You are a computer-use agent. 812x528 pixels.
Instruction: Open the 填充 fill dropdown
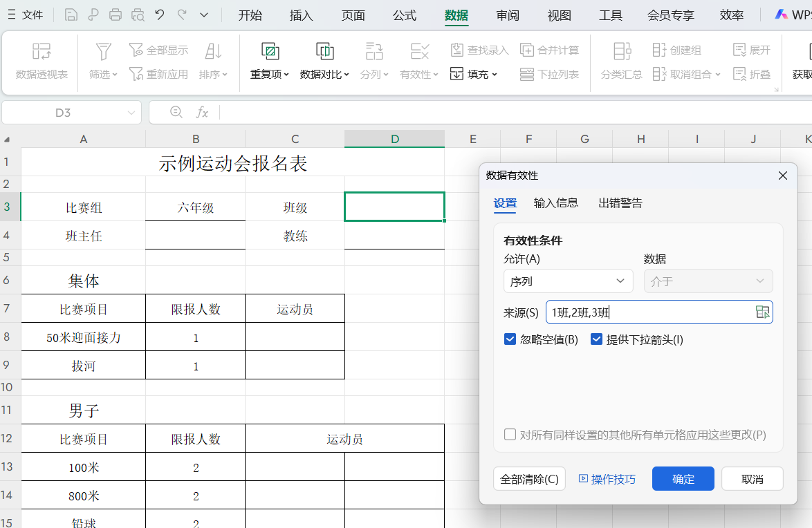[x=474, y=74]
